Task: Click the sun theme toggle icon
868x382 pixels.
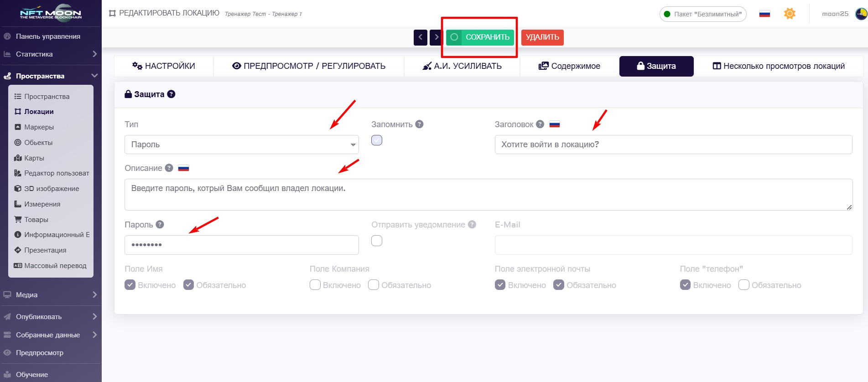Action: coord(790,14)
